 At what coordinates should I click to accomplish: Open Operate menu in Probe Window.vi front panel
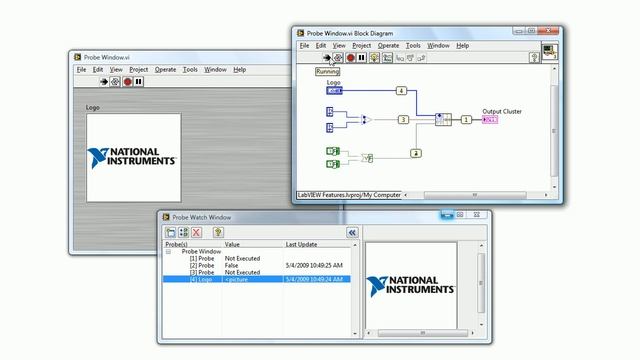[x=165, y=69]
